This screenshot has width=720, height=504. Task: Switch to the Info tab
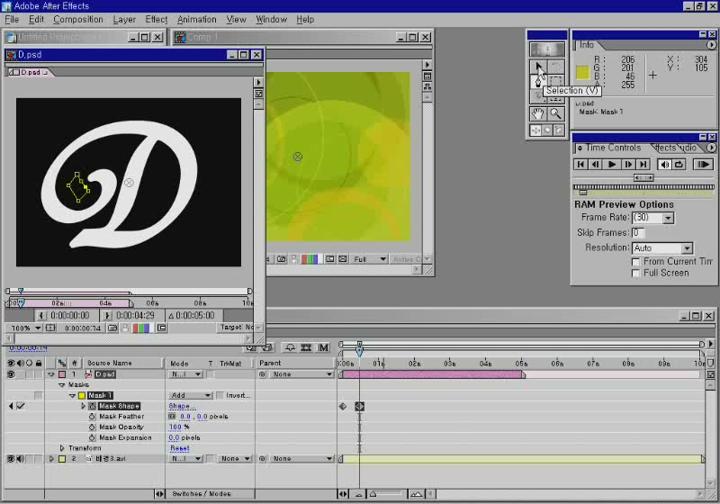586,45
